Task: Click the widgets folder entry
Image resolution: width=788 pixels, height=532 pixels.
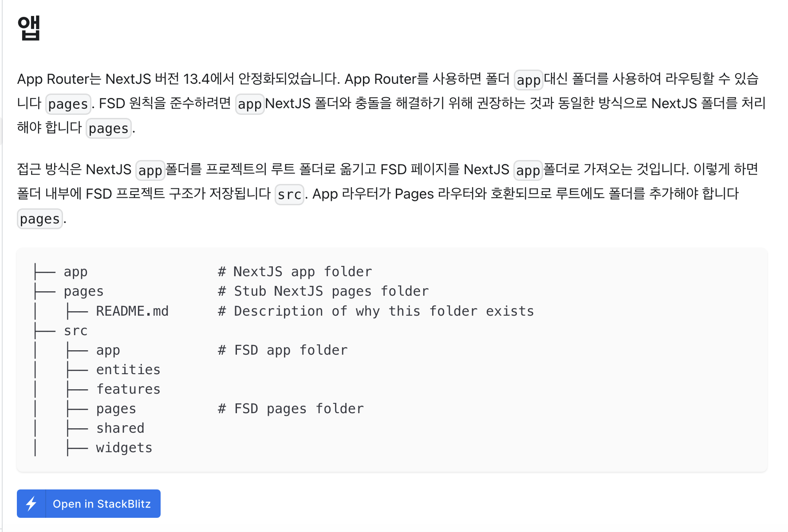Action: tap(124, 448)
